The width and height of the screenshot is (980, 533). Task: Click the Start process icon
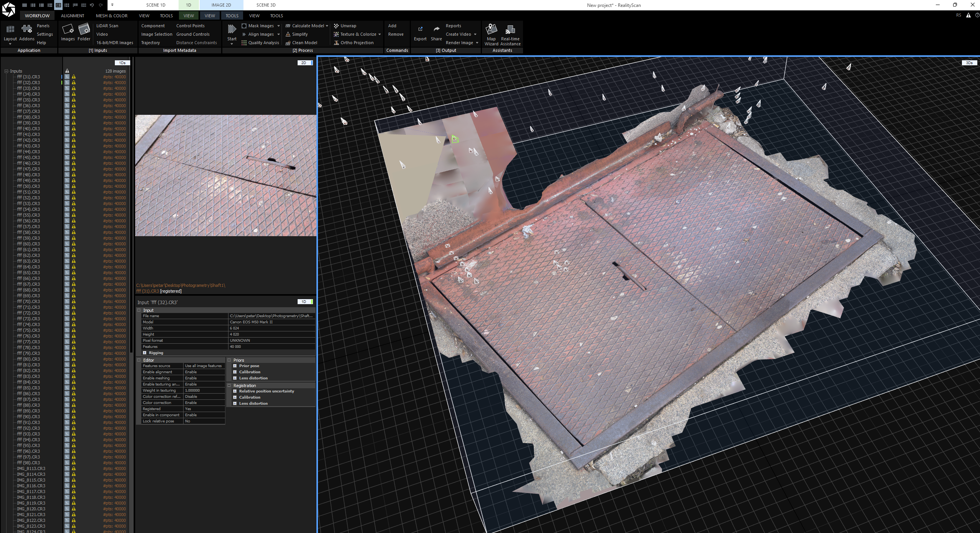point(232,30)
